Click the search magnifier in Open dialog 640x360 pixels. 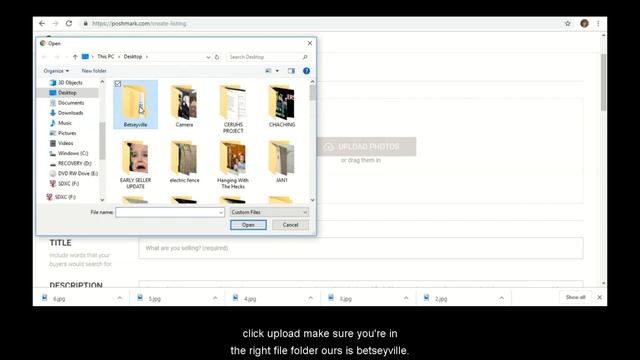[305, 57]
